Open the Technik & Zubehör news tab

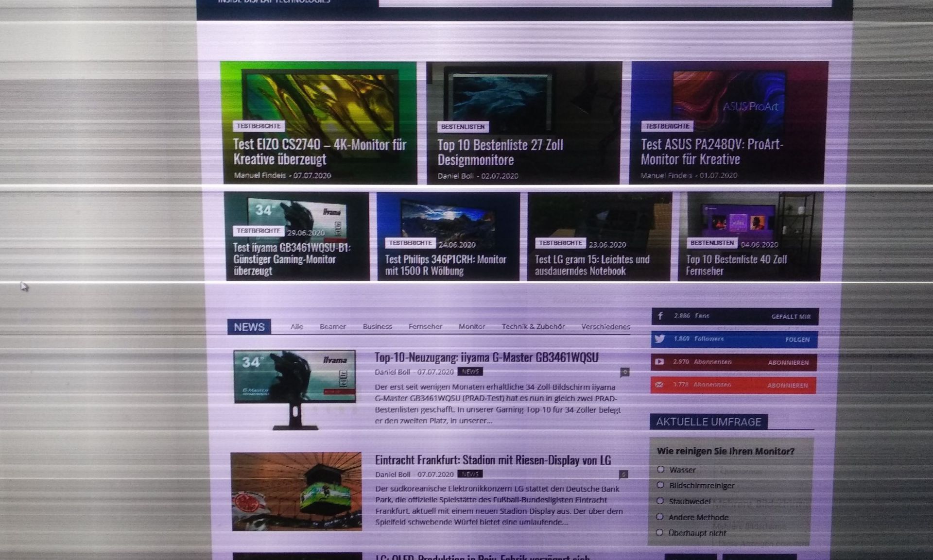533,326
